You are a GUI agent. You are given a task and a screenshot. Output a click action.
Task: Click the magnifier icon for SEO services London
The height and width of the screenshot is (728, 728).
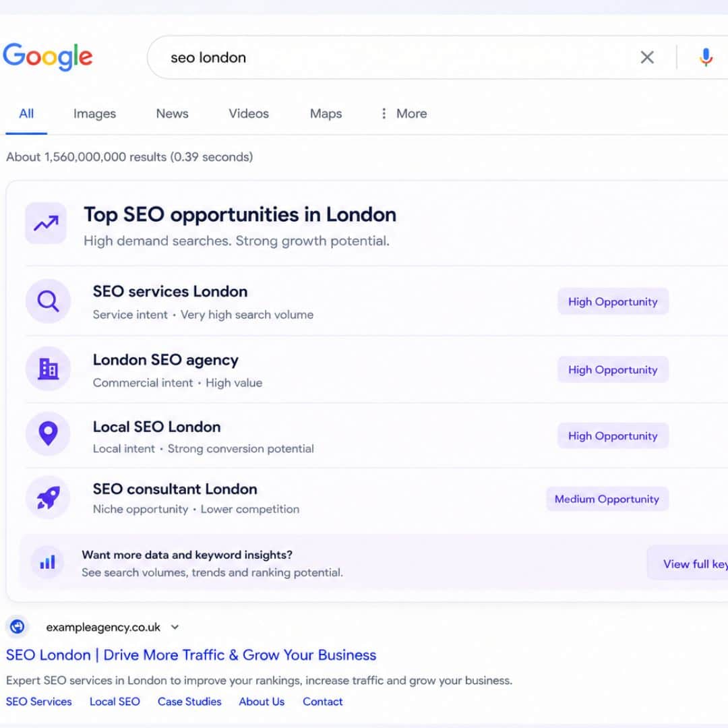tap(48, 301)
